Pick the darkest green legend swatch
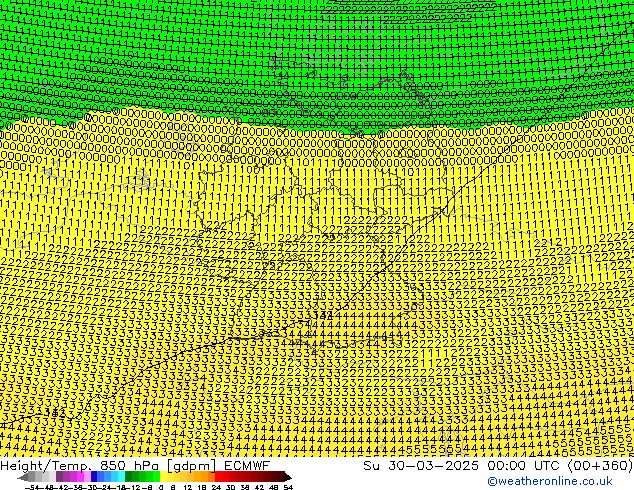The width and height of the screenshot is (634, 490). coord(129,476)
